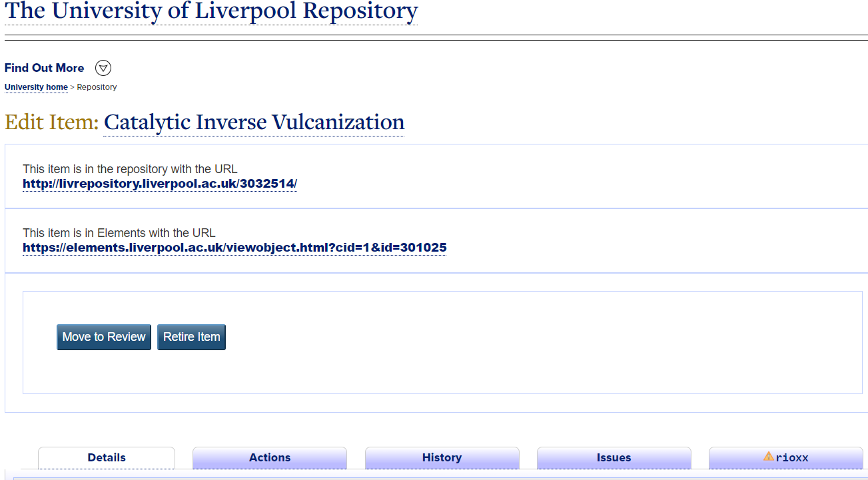The image size is (868, 480).
Task: Open the Catalytic Inverse Vulcanization title link
Action: coord(254,122)
